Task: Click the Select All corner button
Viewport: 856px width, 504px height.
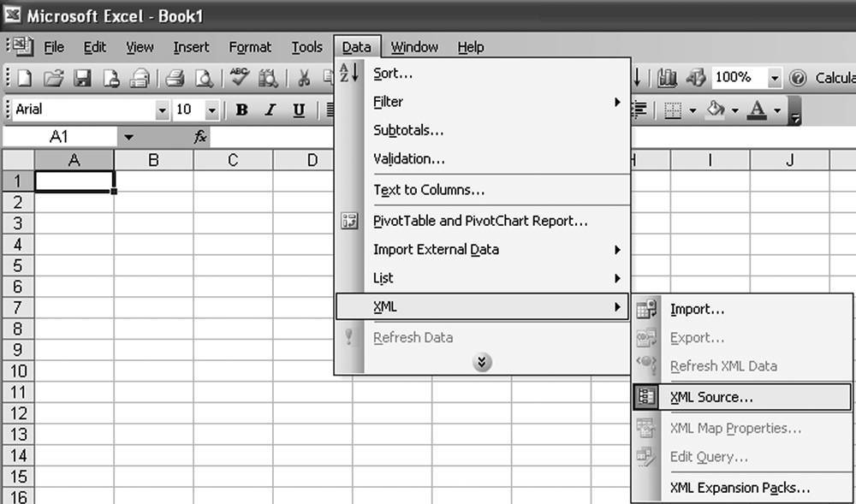Action: coord(18,160)
